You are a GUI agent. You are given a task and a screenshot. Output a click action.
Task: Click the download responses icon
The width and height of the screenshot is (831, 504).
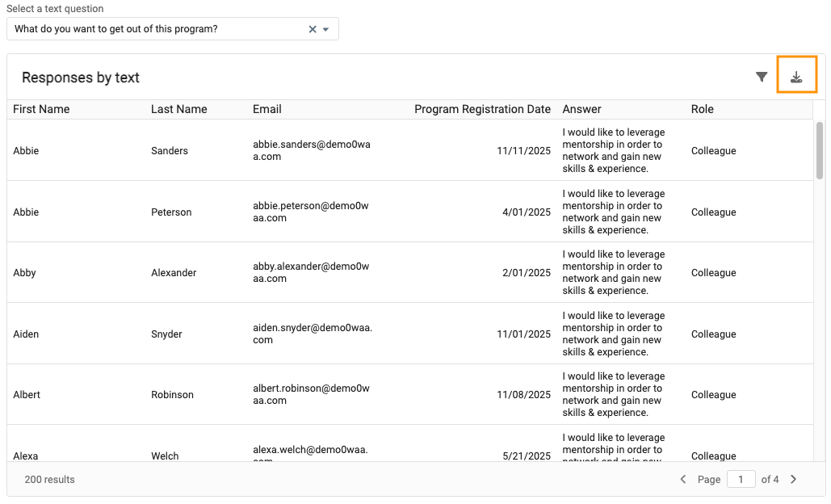(x=796, y=77)
